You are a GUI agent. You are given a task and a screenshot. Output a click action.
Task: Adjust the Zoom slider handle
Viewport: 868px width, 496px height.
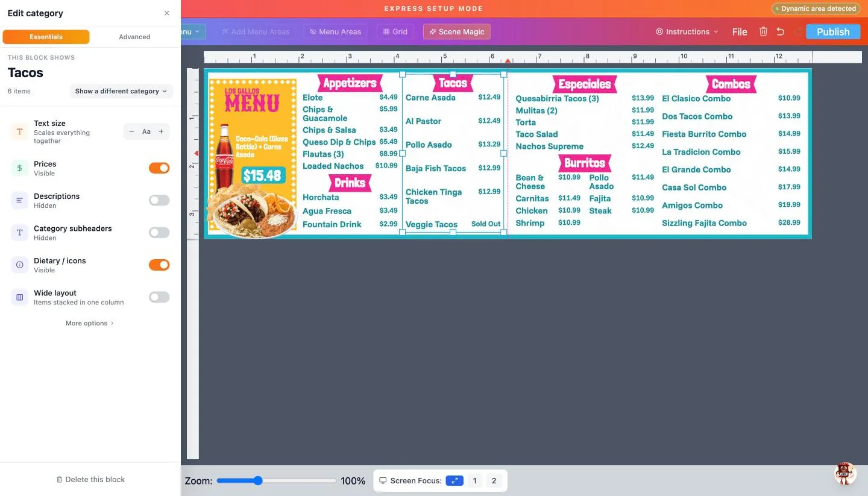(x=258, y=481)
